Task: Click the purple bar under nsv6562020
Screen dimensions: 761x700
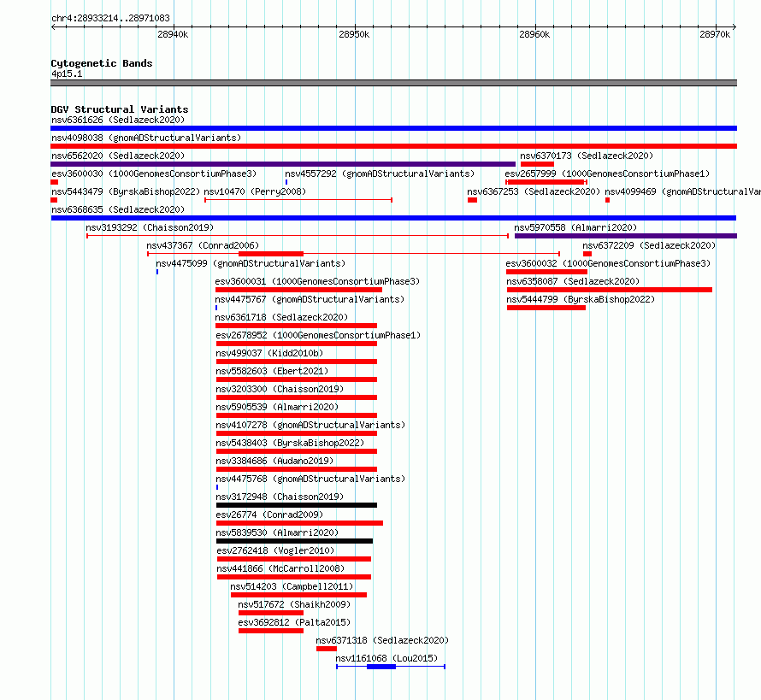Action: (x=283, y=164)
